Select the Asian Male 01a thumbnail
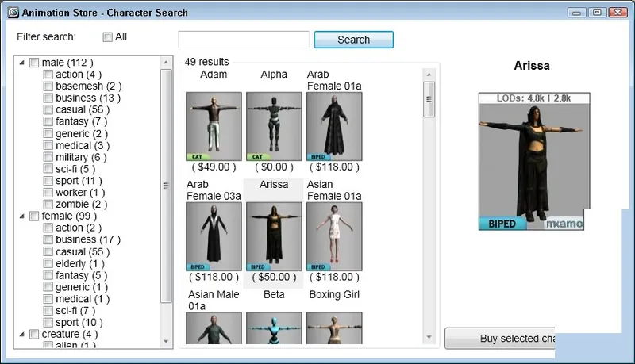This screenshot has width=635, height=364. (214, 328)
